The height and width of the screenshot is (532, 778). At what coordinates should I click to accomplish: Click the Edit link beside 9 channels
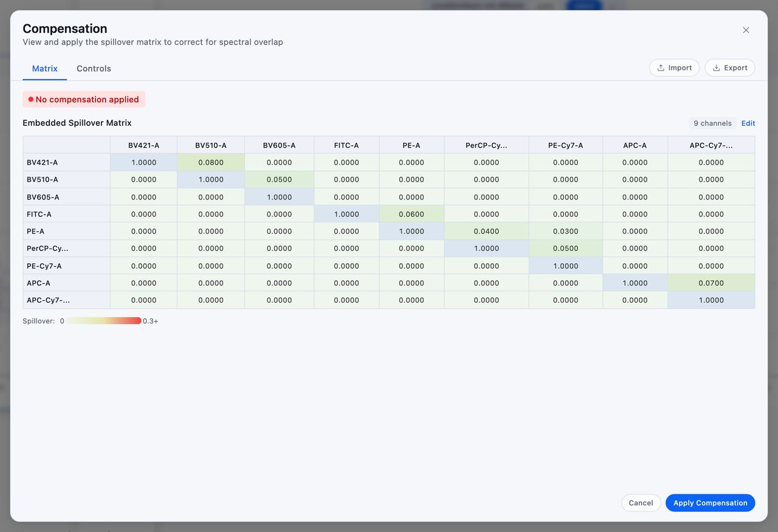coord(748,123)
